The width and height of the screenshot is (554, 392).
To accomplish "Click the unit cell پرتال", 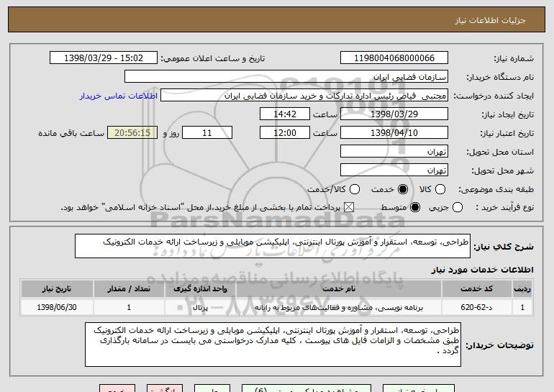I will 200,307.
